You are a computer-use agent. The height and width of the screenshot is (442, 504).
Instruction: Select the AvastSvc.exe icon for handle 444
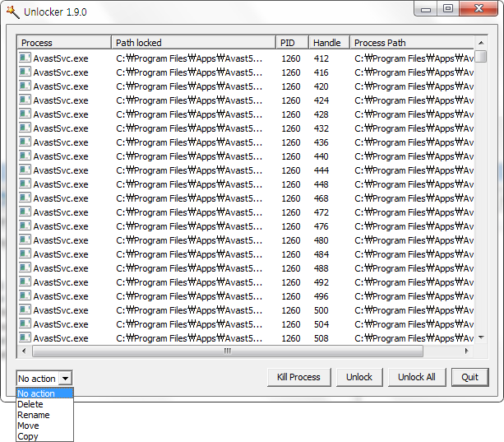25,170
